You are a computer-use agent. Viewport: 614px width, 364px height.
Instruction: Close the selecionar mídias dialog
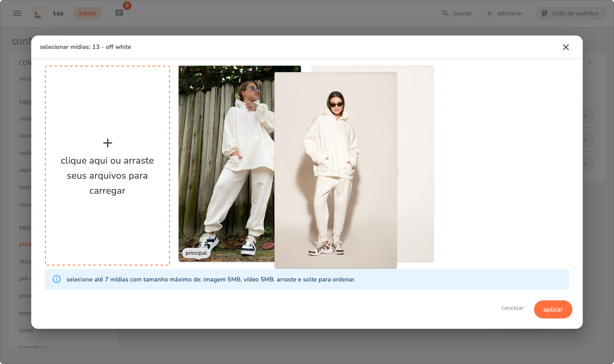click(566, 47)
